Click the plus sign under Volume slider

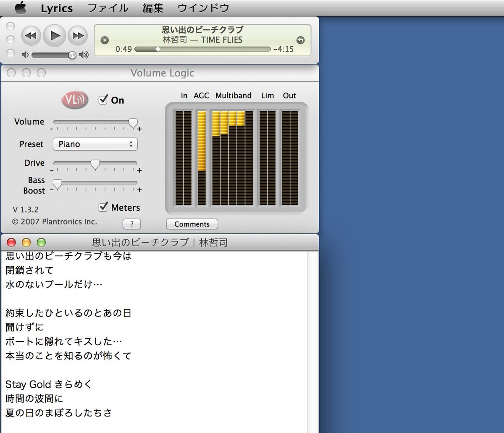click(140, 129)
